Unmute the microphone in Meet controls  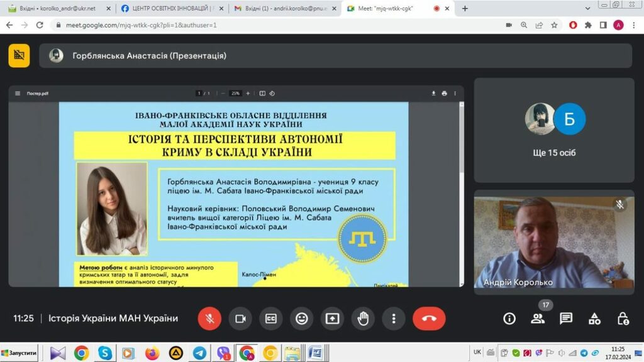tap(209, 319)
